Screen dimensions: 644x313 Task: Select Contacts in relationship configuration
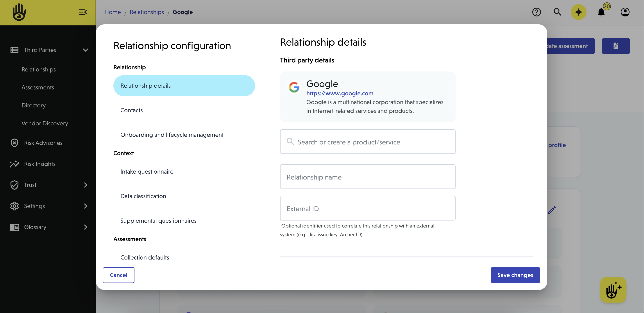click(x=132, y=110)
